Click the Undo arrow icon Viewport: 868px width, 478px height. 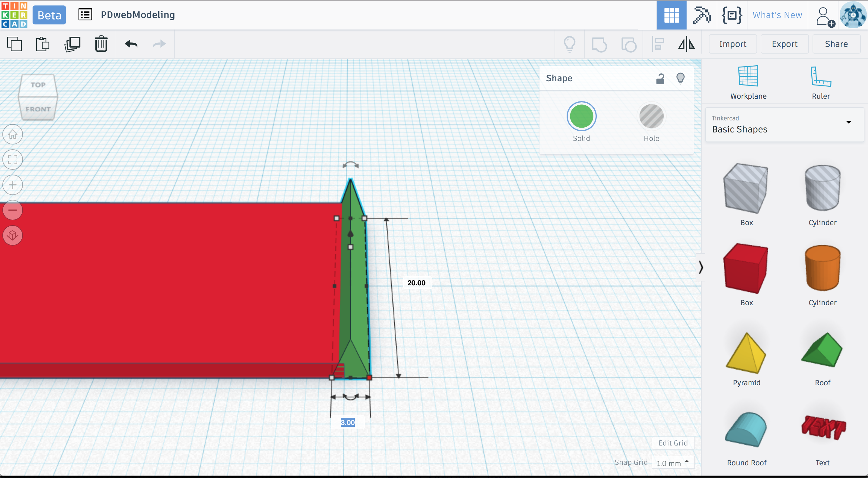click(x=131, y=44)
